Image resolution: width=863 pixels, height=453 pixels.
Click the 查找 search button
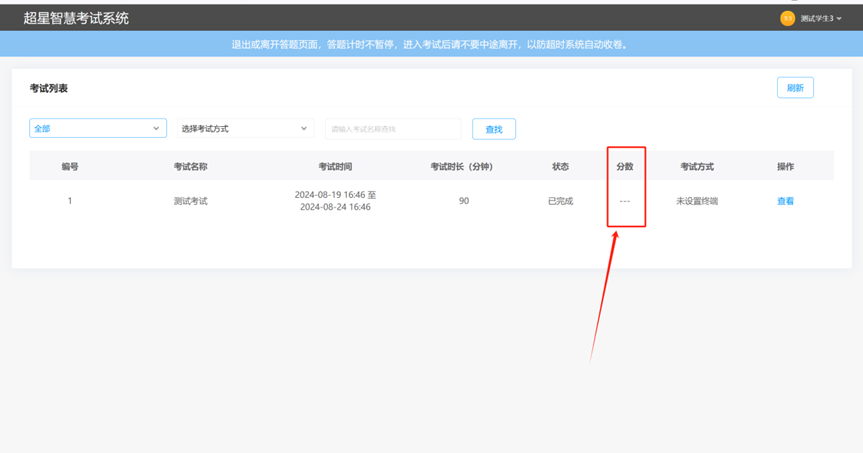click(494, 129)
